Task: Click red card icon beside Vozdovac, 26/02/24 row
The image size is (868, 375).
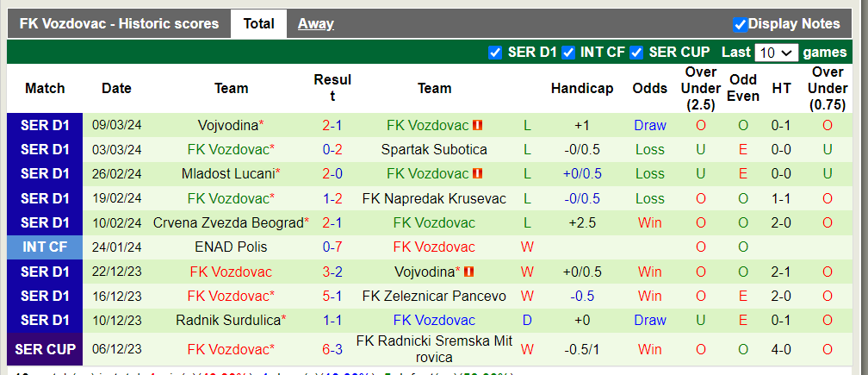Action: point(478,174)
